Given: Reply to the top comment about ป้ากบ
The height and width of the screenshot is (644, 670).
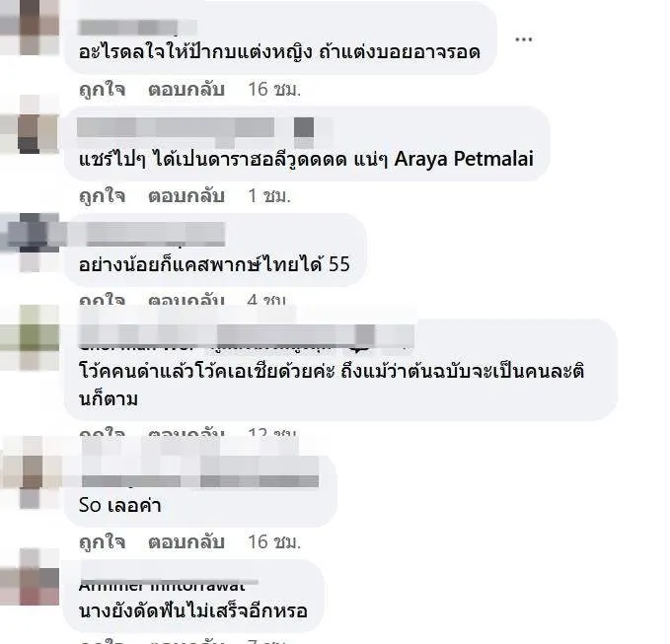Looking at the screenshot, I should (186, 90).
